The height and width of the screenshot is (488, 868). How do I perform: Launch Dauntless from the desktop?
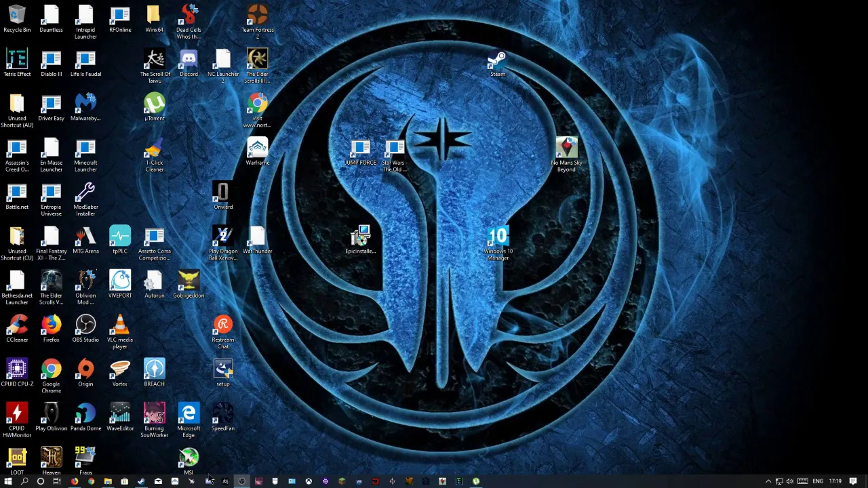pos(51,18)
